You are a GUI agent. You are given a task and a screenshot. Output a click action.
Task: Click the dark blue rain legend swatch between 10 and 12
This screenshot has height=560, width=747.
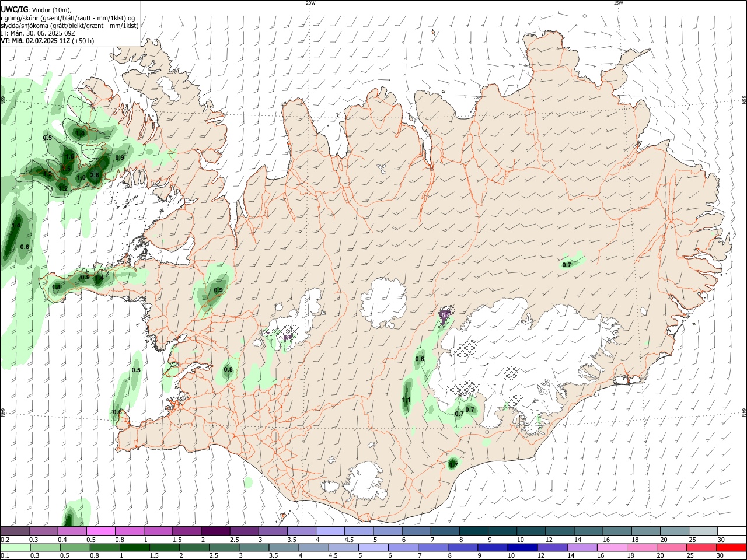[522, 547]
